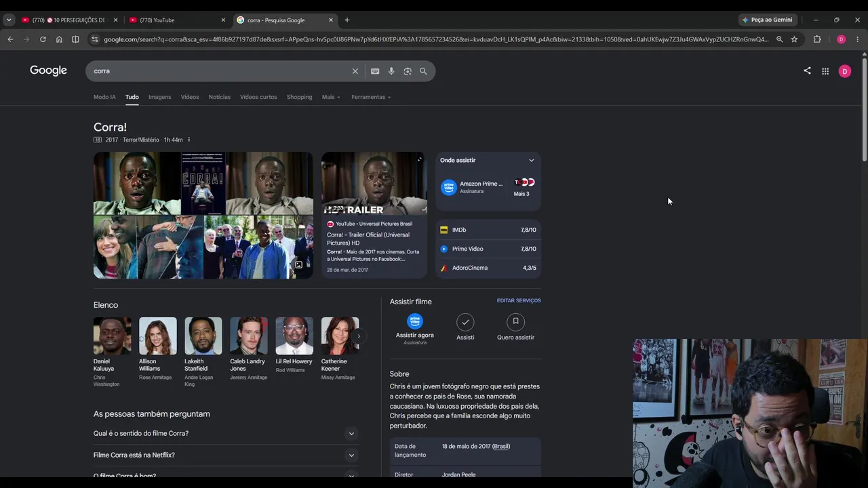Share this search result
Screen dimensions: 868x488
[x=807, y=70]
